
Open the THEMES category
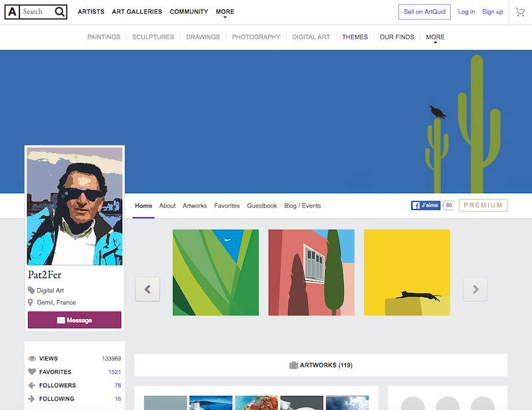pyautogui.click(x=354, y=37)
